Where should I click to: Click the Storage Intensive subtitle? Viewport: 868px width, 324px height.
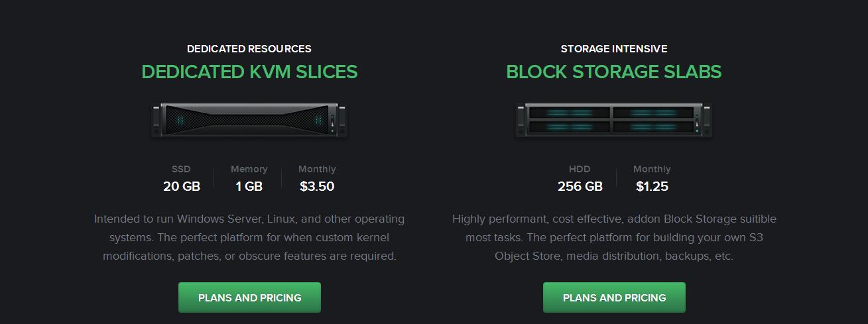614,49
